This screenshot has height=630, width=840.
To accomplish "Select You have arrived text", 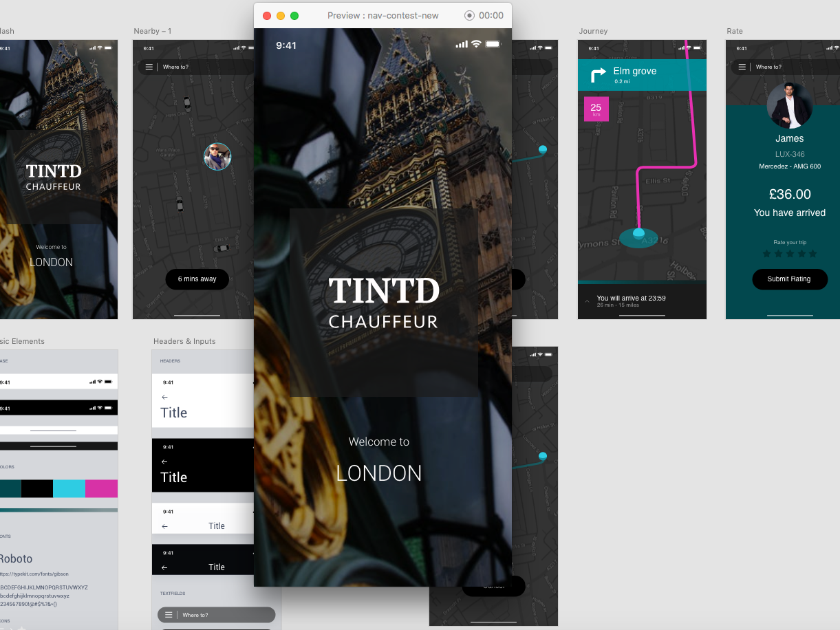I will (x=790, y=213).
